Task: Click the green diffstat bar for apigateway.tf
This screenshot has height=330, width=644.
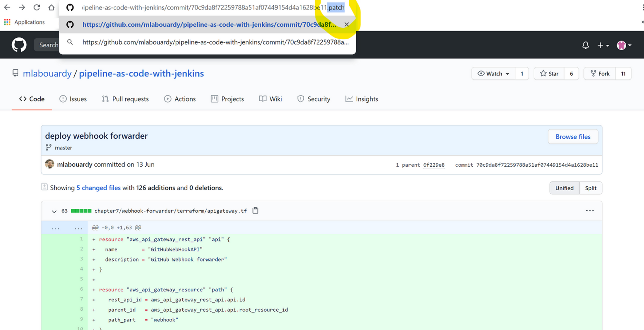Action: pyautogui.click(x=81, y=211)
